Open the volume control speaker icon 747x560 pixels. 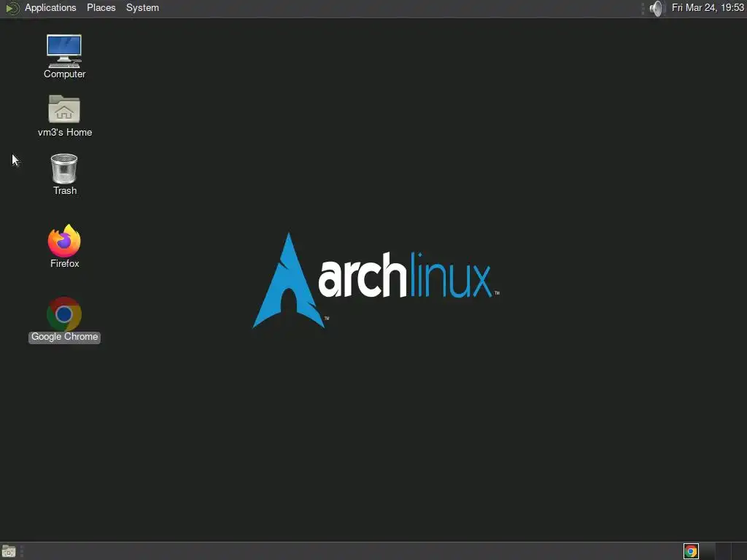657,8
